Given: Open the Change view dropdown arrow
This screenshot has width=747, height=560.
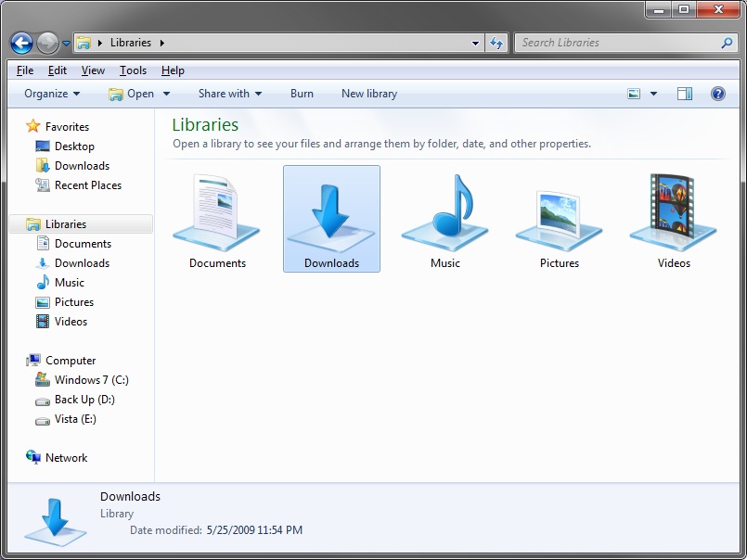Looking at the screenshot, I should point(652,93).
